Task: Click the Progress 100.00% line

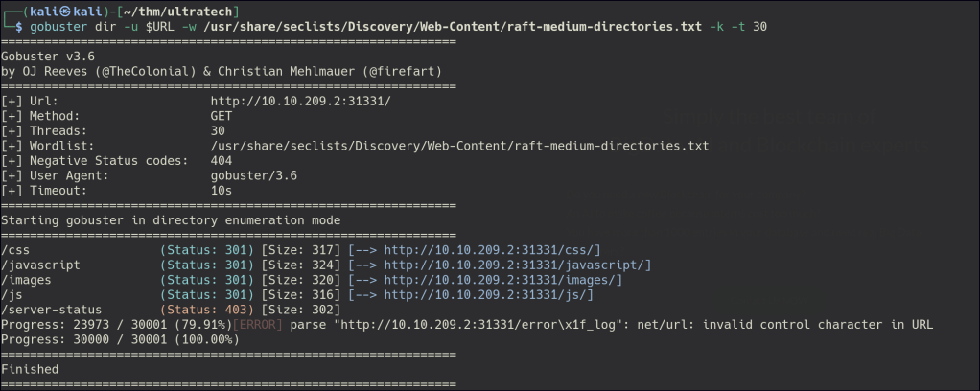Action: tap(119, 338)
